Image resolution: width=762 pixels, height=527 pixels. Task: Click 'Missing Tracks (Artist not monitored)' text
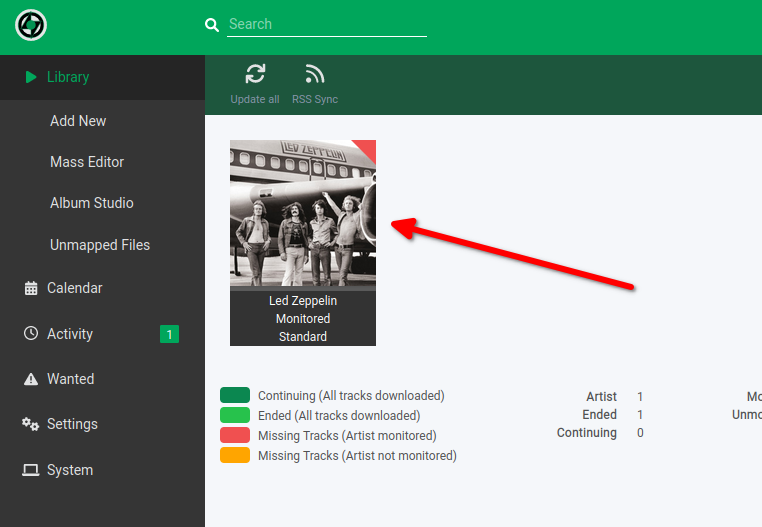pos(357,456)
